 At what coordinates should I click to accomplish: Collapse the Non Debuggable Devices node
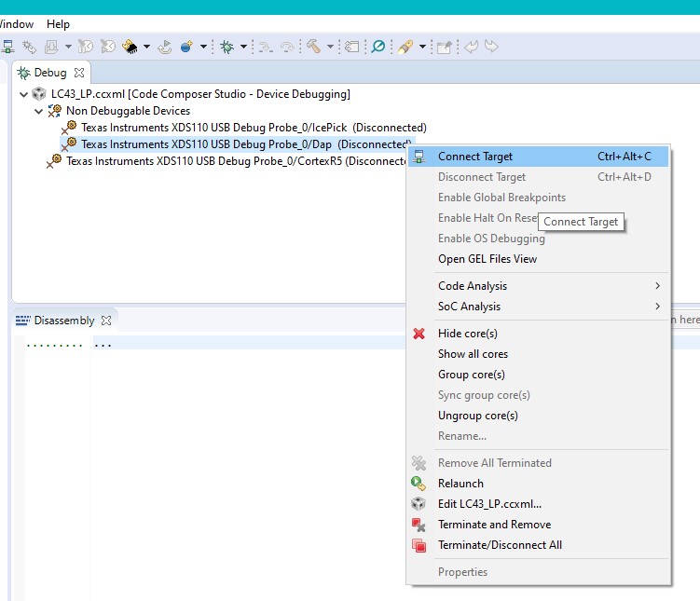pyautogui.click(x=39, y=111)
